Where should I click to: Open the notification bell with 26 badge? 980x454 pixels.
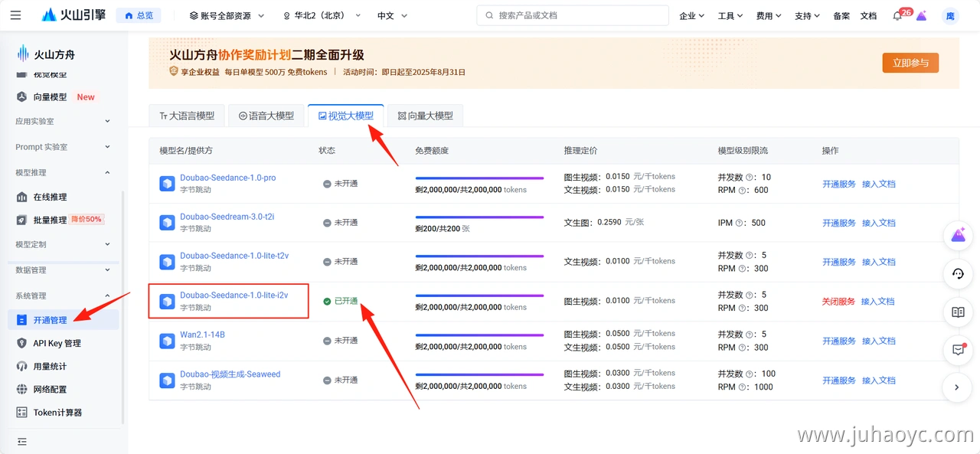coord(898,15)
